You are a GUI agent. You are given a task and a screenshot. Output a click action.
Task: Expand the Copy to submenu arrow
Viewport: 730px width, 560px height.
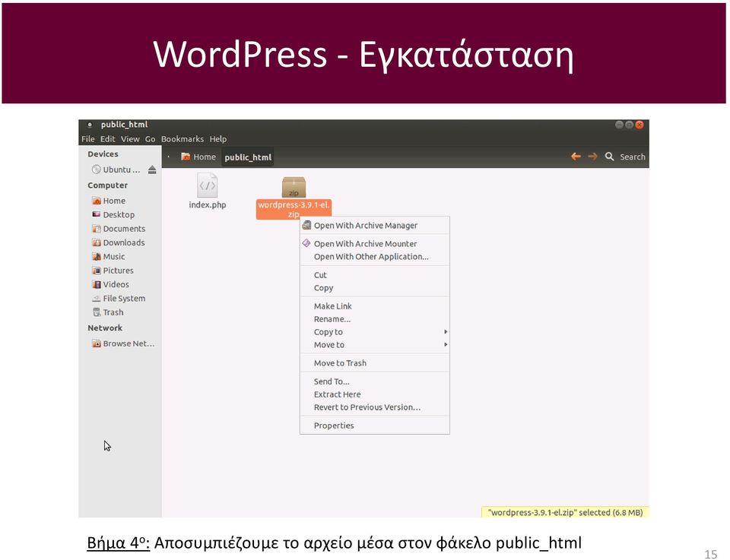446,332
